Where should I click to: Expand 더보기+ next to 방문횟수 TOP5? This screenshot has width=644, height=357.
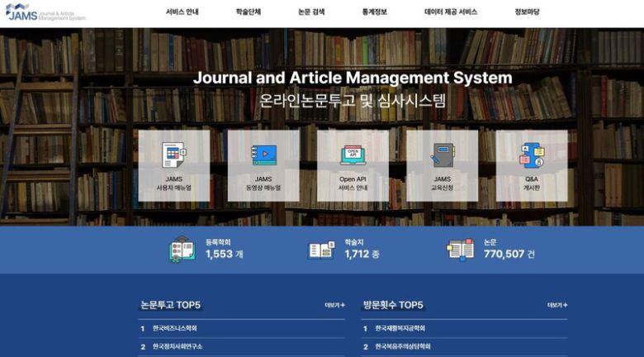pos(556,305)
